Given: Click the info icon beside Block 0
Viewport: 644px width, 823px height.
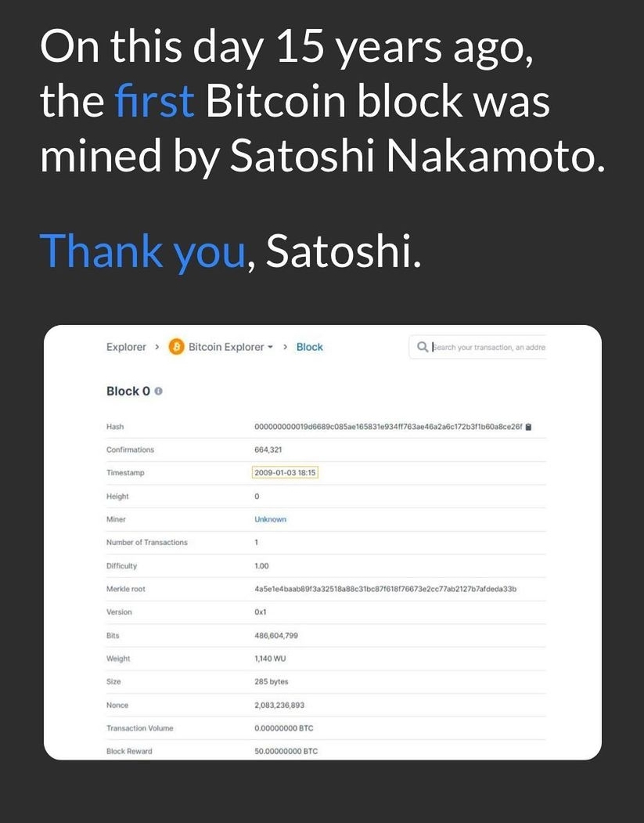Looking at the screenshot, I should pyautogui.click(x=159, y=391).
